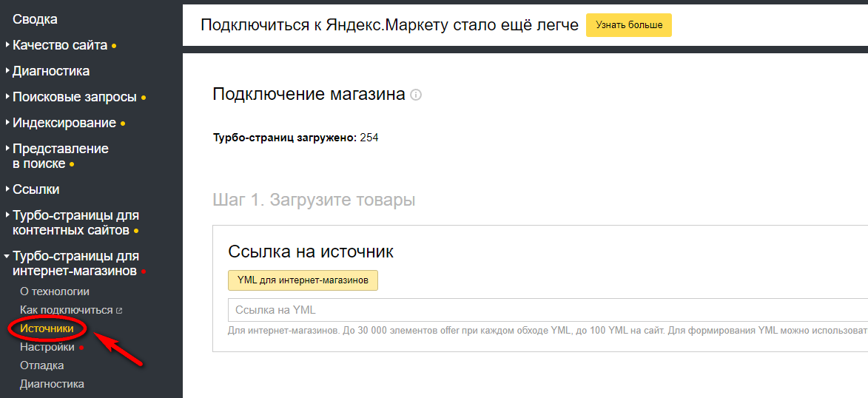
Task: Expand Турбо-страницы для контентных сайтов arrow
Action: pyautogui.click(x=7, y=215)
